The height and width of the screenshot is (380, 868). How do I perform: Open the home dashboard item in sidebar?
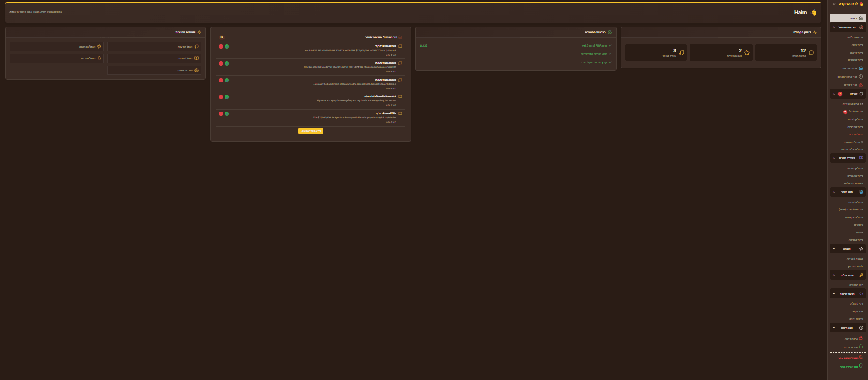point(848,18)
